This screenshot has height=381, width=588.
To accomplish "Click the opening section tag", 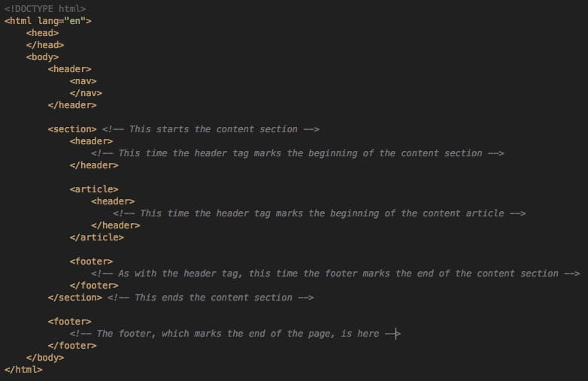I will click(x=72, y=129).
